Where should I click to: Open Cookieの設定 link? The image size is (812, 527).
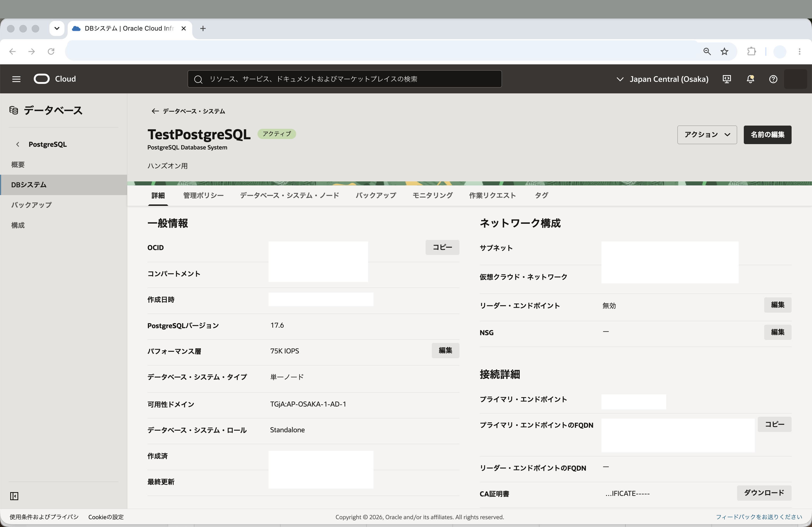tap(106, 517)
